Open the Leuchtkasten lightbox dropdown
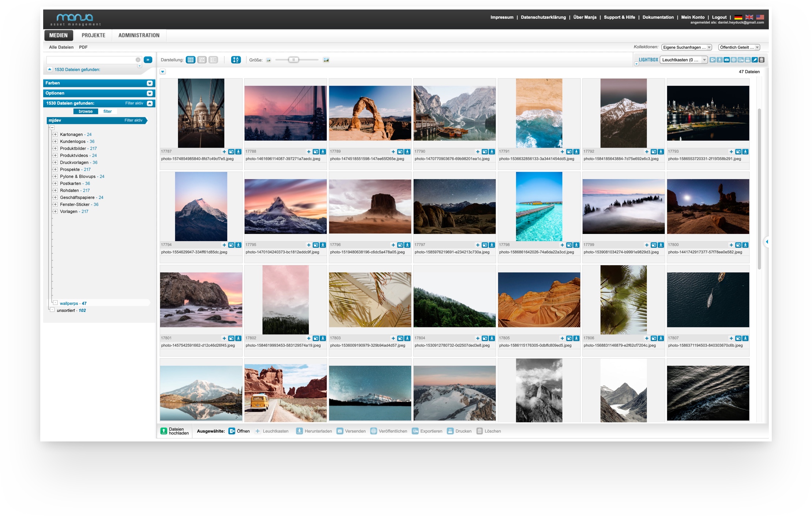Viewport: 812px width, 516px height. tap(684, 60)
